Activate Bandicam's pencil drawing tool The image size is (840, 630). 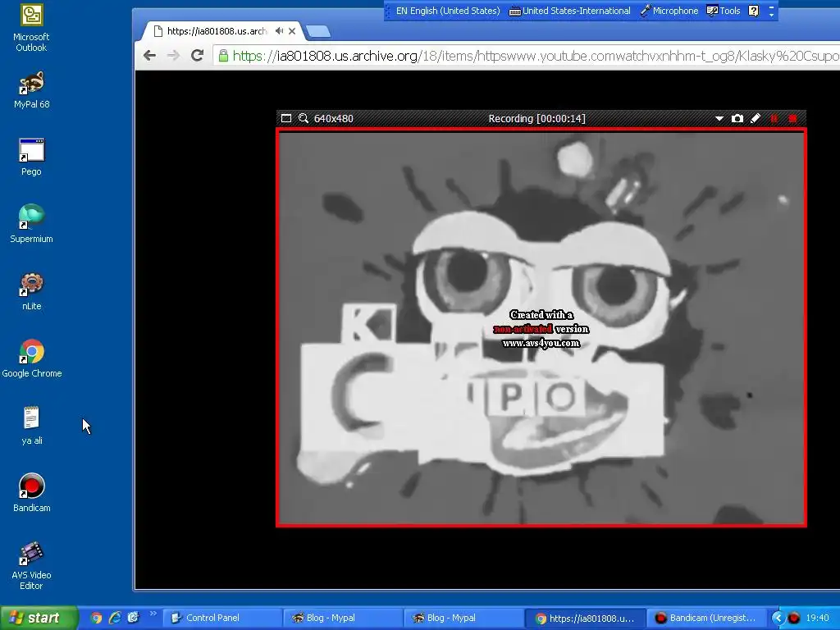click(756, 118)
